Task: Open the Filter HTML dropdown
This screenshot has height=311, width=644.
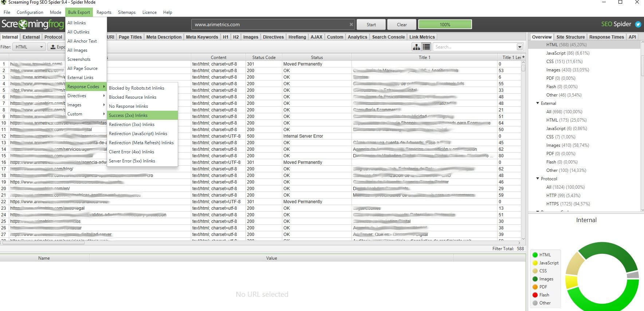Action: tap(29, 47)
